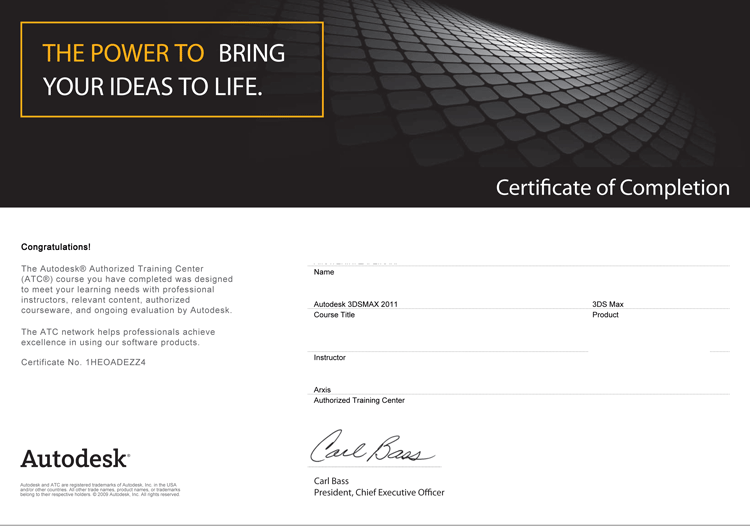Click the 'Course Title' label
Image resolution: width=750 pixels, height=527 pixels.
334,315
